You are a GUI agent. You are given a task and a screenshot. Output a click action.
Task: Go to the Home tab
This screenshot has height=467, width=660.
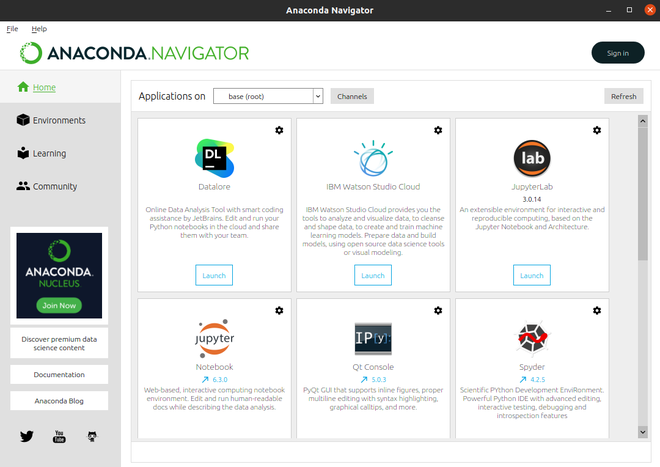[x=60, y=87]
